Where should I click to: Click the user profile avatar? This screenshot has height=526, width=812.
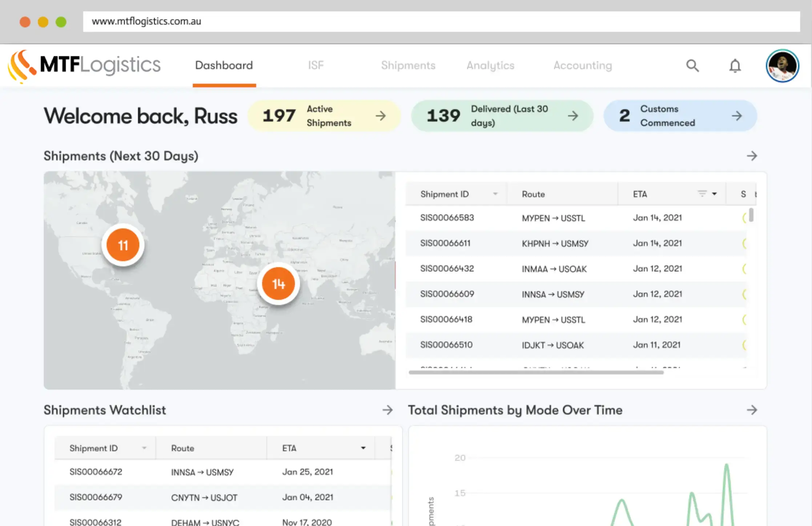[782, 66]
